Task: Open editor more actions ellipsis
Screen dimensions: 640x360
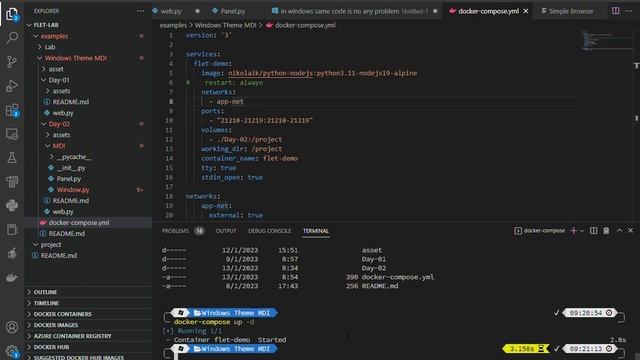Action: (629, 11)
